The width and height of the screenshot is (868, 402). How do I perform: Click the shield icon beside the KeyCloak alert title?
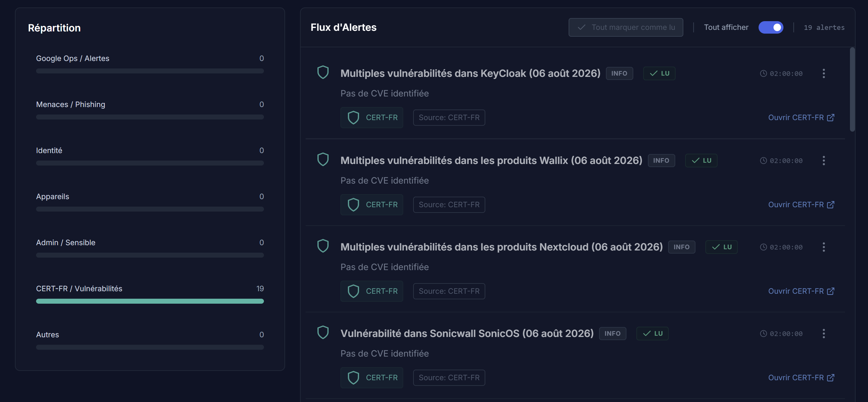[323, 72]
